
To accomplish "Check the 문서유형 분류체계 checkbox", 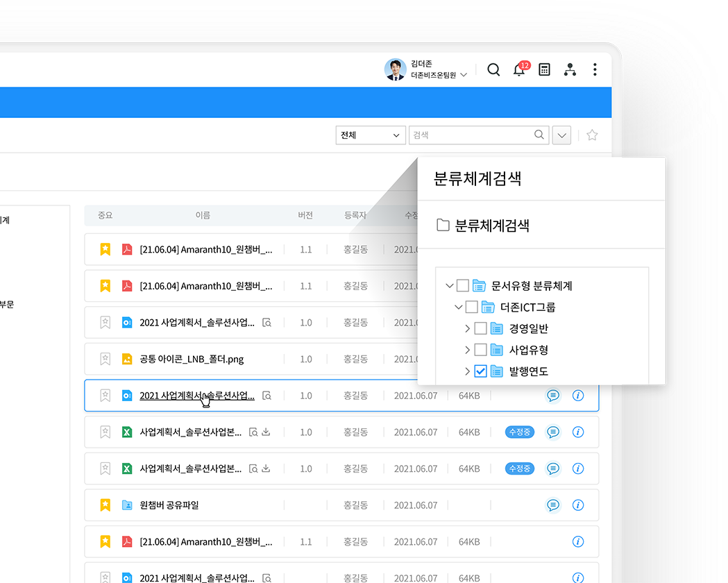I will click(463, 285).
